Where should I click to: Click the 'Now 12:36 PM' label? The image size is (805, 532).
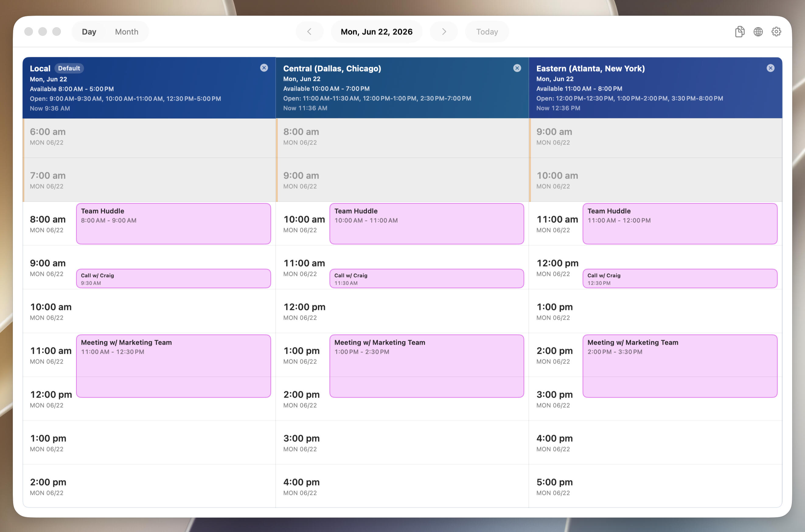coord(558,108)
